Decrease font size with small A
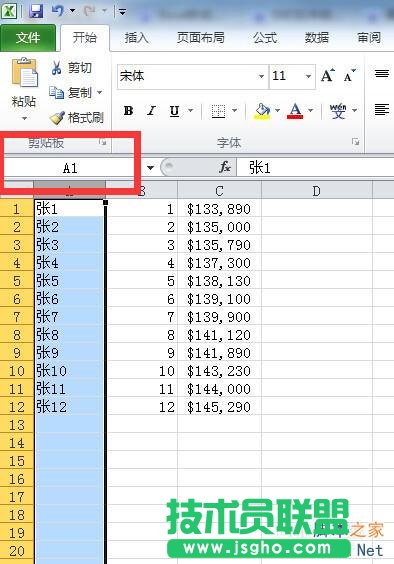394x564 pixels. pos(349,76)
